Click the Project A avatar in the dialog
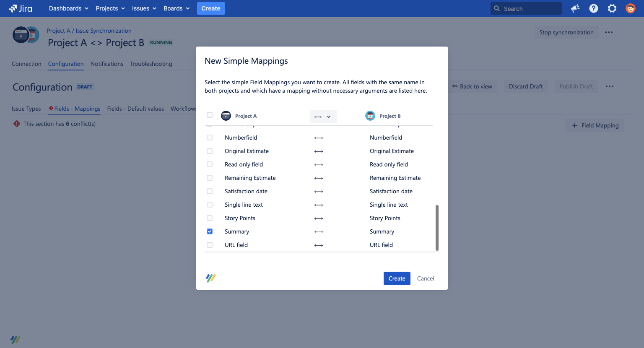 click(226, 116)
